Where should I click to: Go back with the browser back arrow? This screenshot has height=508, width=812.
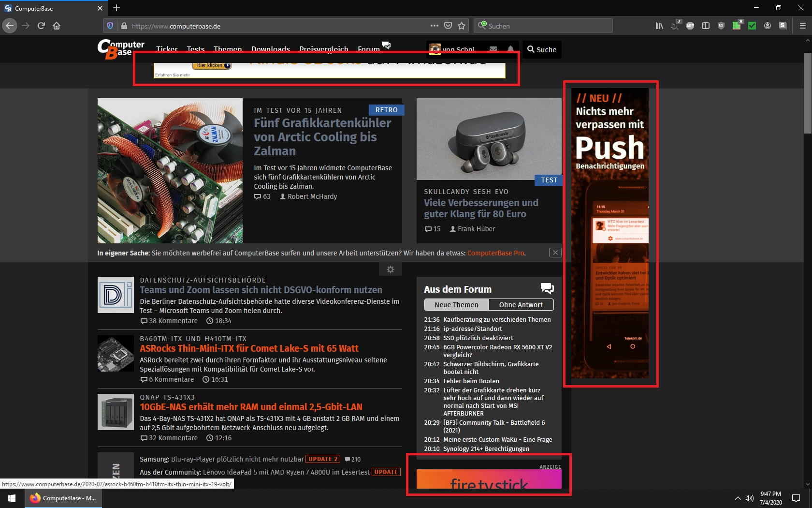point(10,26)
